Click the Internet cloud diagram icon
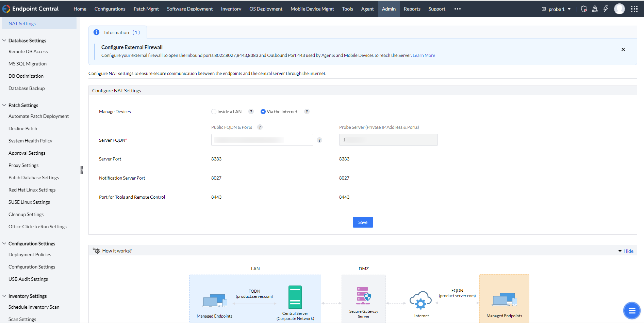The image size is (644, 323). 421,300
